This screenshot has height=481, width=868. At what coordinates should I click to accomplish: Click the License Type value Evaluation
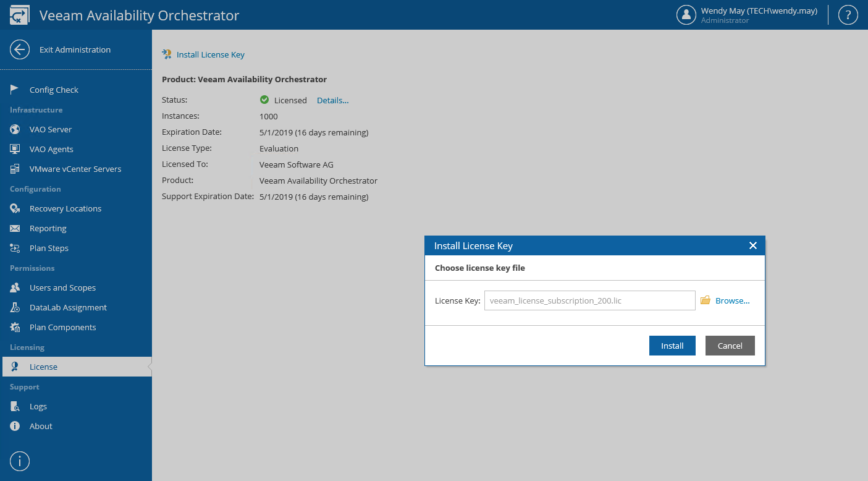tap(279, 148)
